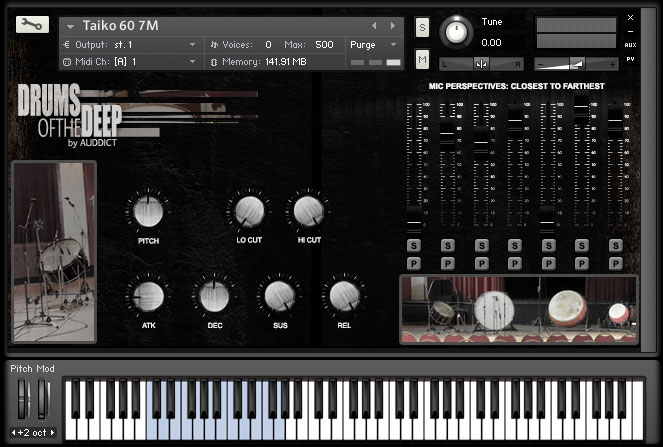Click the PITCH knob
The image size is (663, 447).
pos(148,212)
